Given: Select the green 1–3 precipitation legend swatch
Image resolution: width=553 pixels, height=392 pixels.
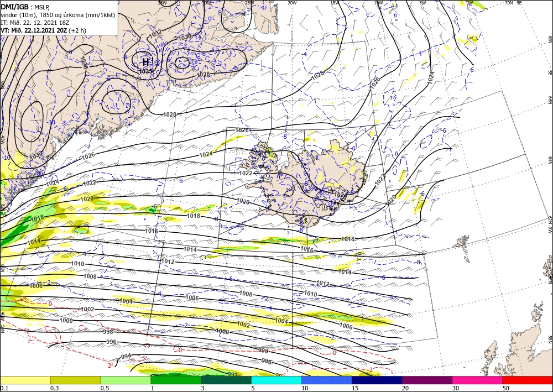Looking at the screenshot, I should click(176, 380).
